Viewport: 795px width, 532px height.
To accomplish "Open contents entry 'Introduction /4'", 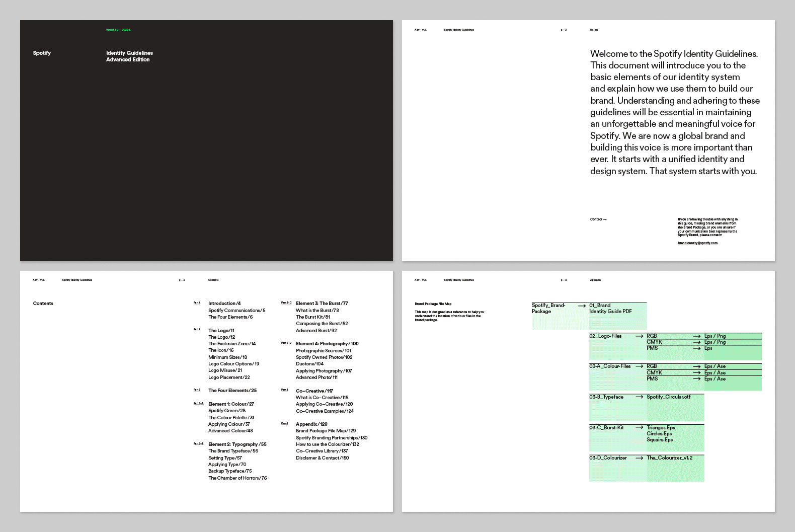I will (224, 303).
